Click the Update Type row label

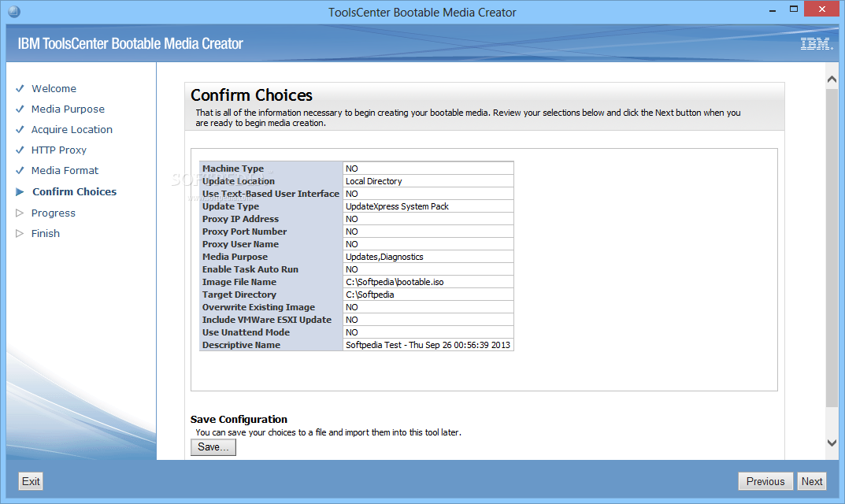[231, 206]
